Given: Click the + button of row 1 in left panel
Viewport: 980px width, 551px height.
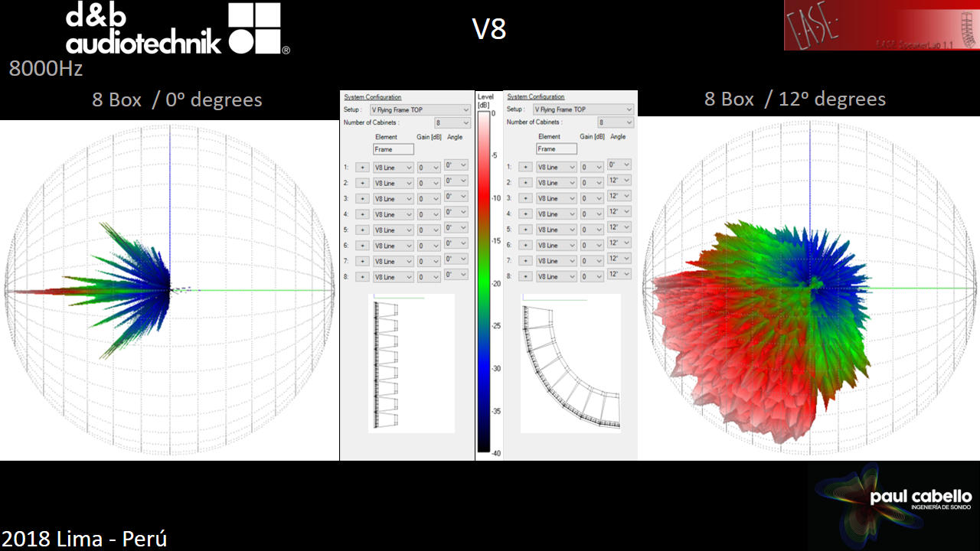Looking at the screenshot, I should [362, 168].
